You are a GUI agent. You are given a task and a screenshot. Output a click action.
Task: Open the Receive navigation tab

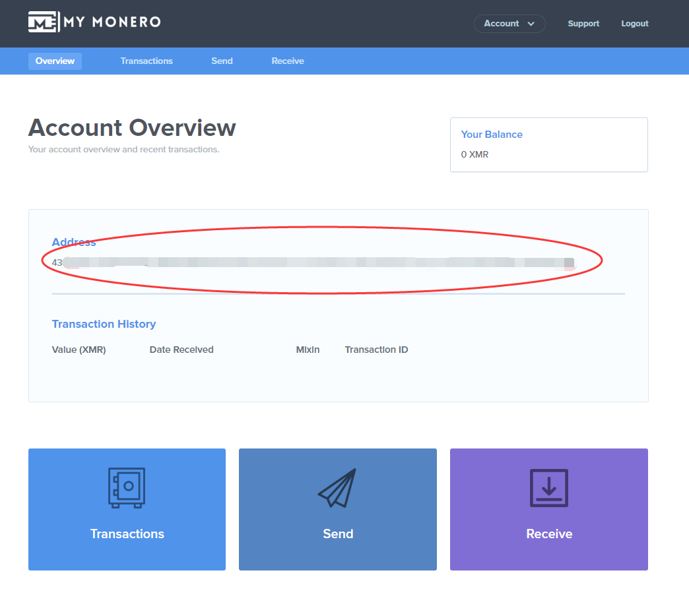pyautogui.click(x=288, y=61)
